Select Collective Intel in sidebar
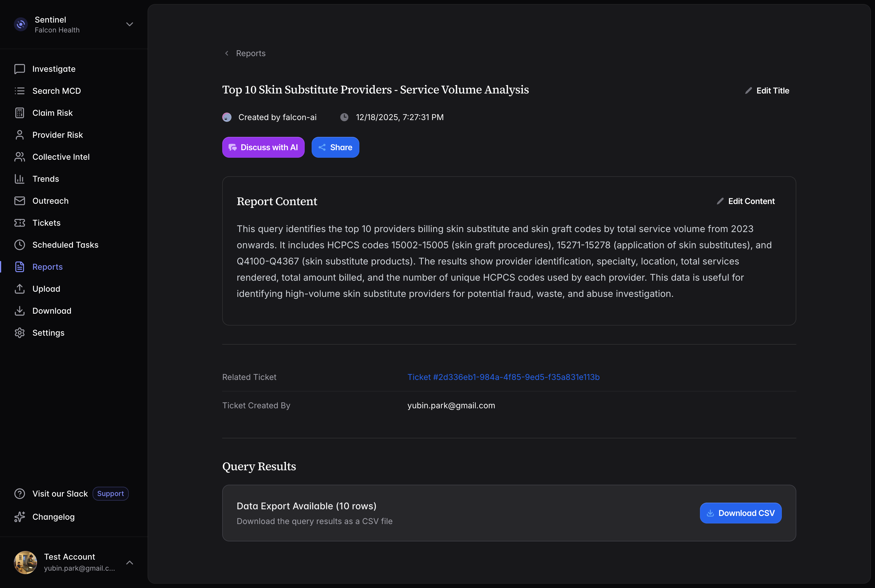This screenshot has height=588, width=875. (61, 157)
